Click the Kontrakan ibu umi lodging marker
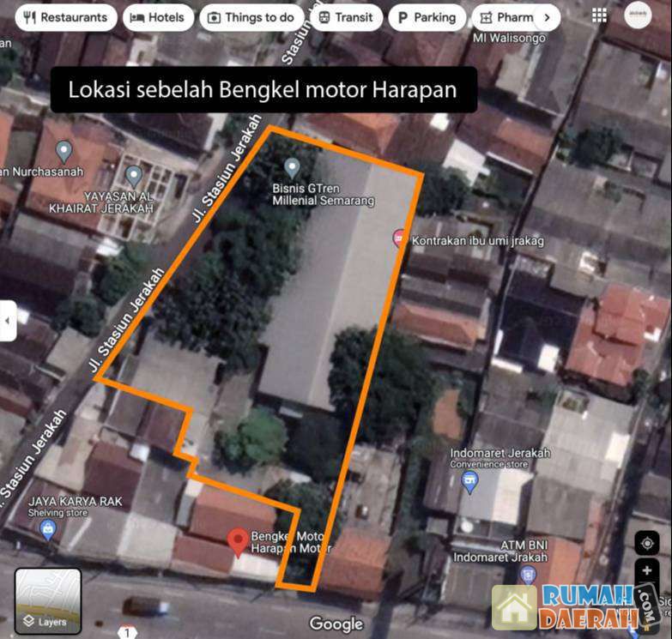Screen dimensions: 672x639 tap(400, 238)
